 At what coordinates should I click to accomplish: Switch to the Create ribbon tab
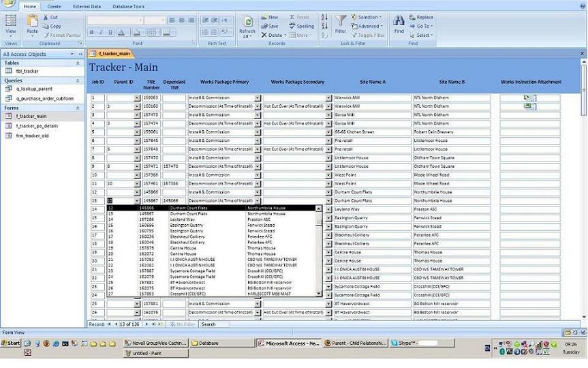(54, 6)
